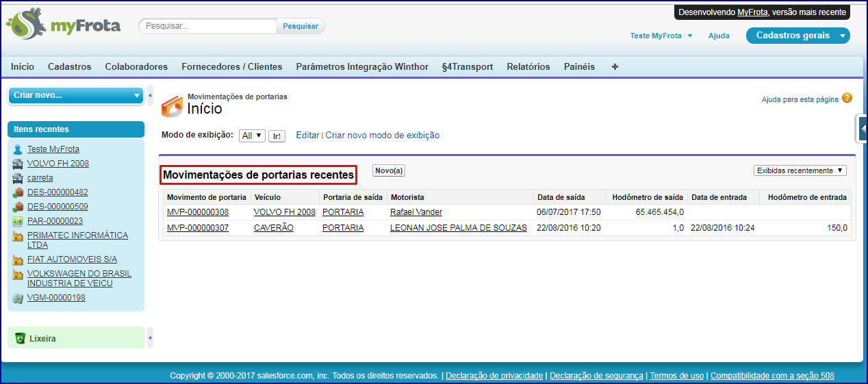Screen dimensions: 868x384
Task: Open the Cadastros tab
Action: 69,67
